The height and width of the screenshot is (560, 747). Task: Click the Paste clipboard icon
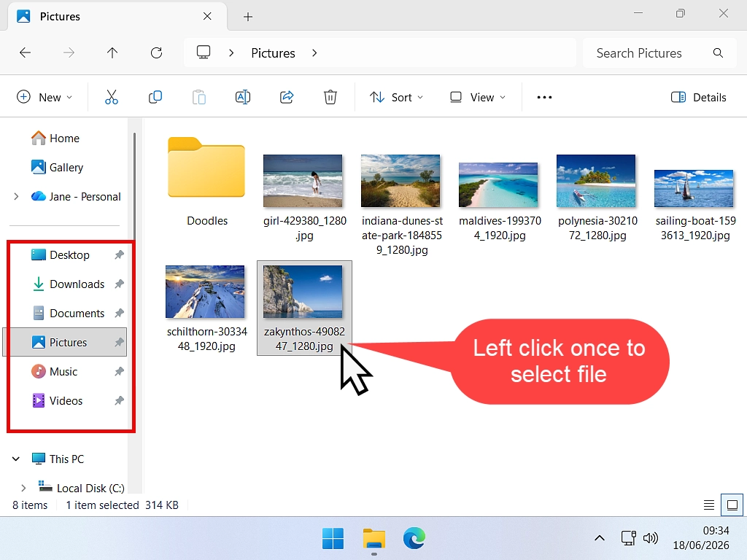(199, 97)
